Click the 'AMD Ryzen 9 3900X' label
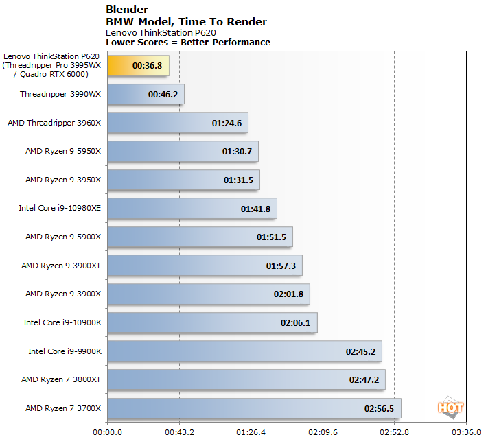The height and width of the screenshot is (448, 486). (x=63, y=294)
